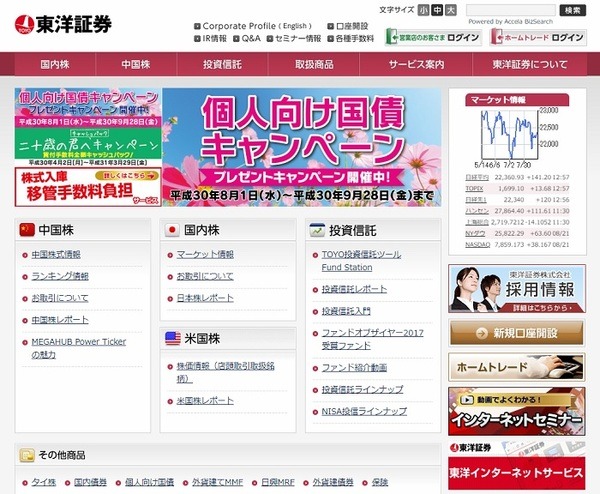Click the 新規口座開設 gold button
The width and height of the screenshot is (600, 494).
517,333
